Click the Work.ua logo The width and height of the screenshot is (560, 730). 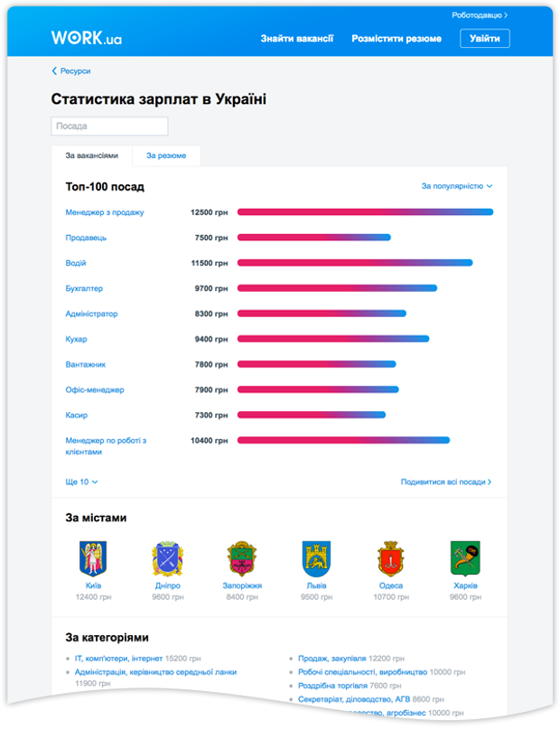pyautogui.click(x=86, y=38)
